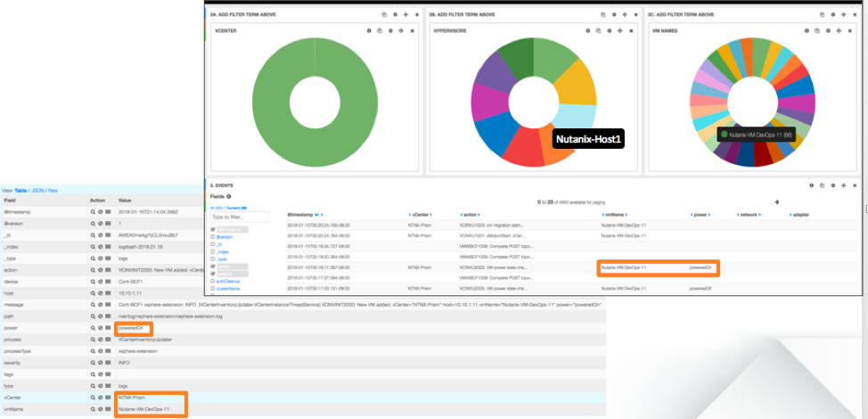Show All fields link
Screen dimensions: 868x419
click(x=216, y=208)
